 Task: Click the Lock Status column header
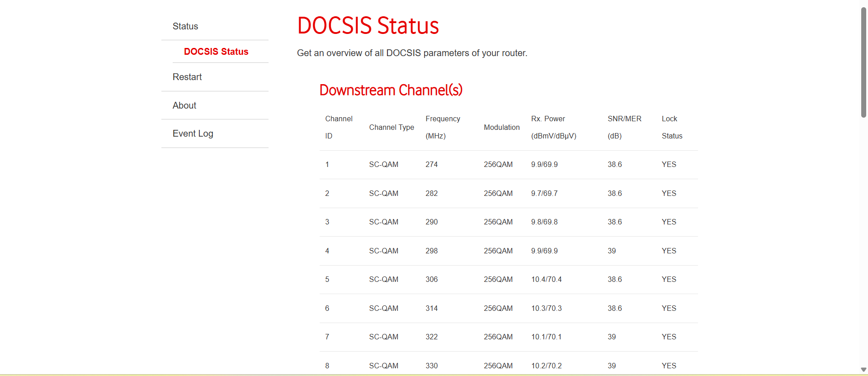(x=672, y=127)
